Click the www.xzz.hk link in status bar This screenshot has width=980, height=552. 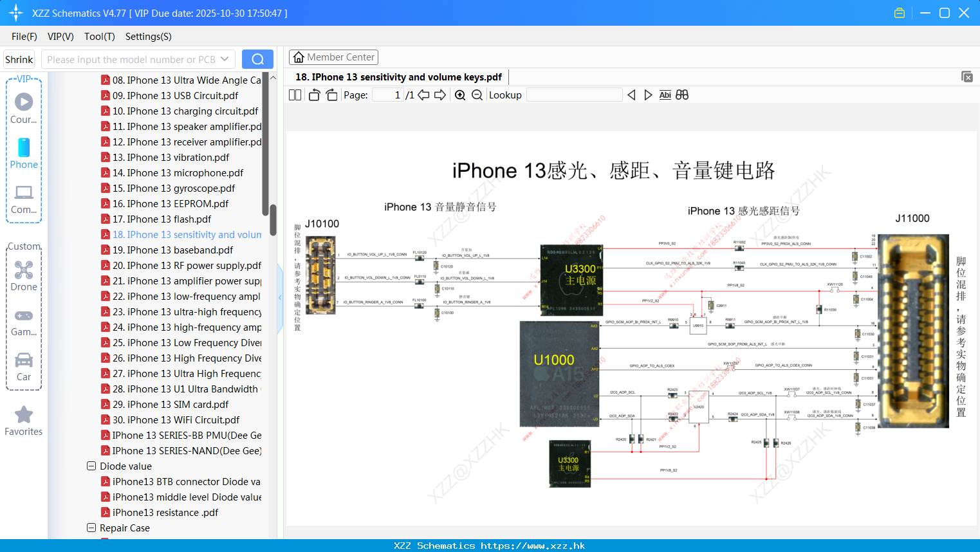click(x=533, y=546)
